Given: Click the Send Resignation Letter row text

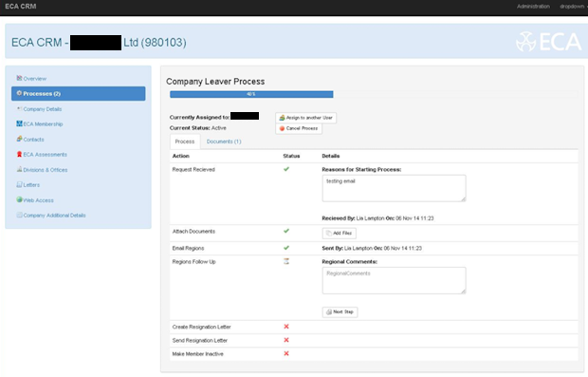Looking at the screenshot, I should coord(200,341).
